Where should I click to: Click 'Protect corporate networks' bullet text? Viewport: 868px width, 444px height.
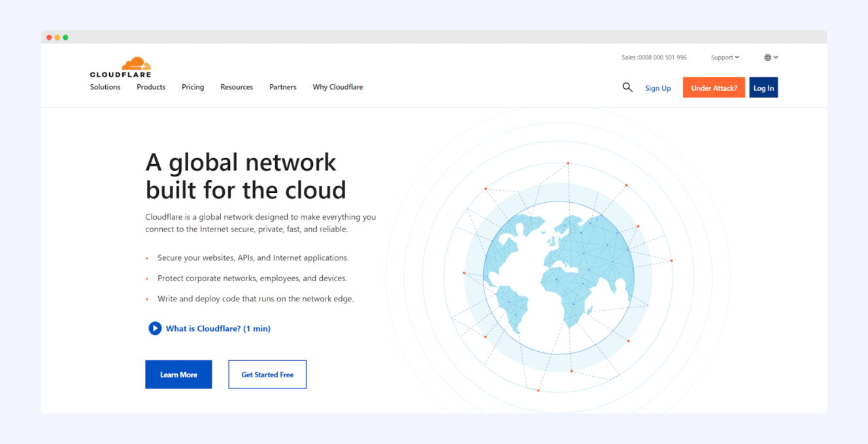click(252, 279)
